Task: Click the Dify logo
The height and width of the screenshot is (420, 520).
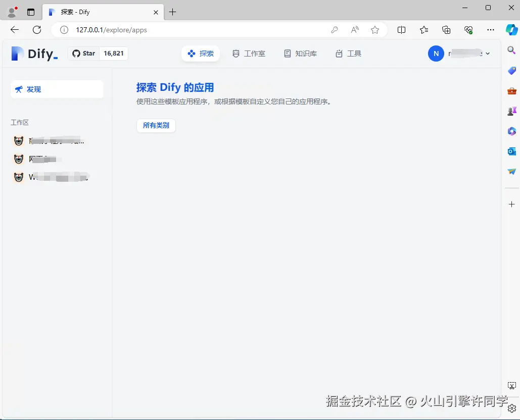Action: [x=32, y=53]
